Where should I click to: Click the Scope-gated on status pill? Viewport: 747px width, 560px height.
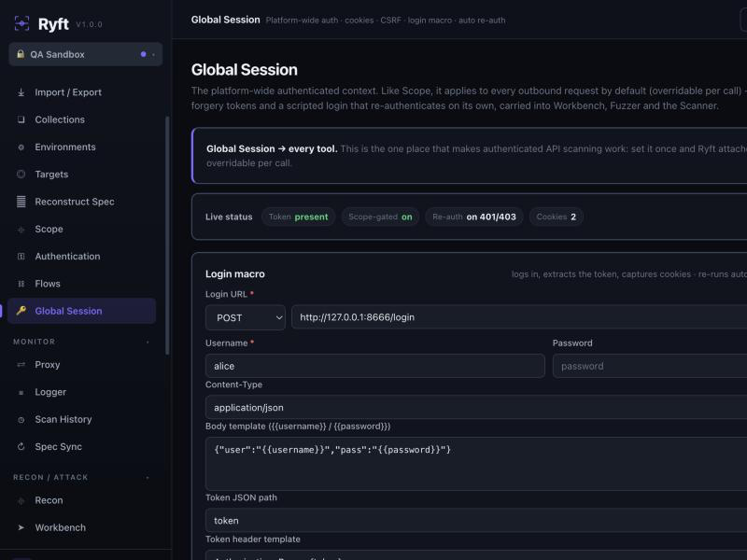pos(380,217)
